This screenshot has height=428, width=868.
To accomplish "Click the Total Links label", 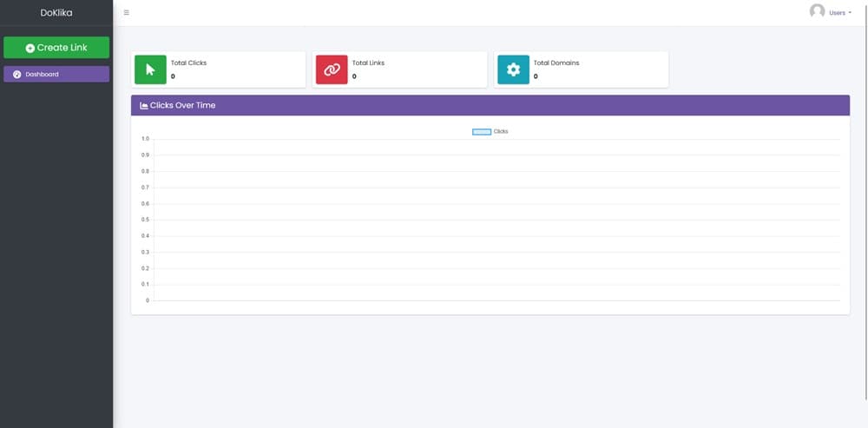I will point(368,63).
